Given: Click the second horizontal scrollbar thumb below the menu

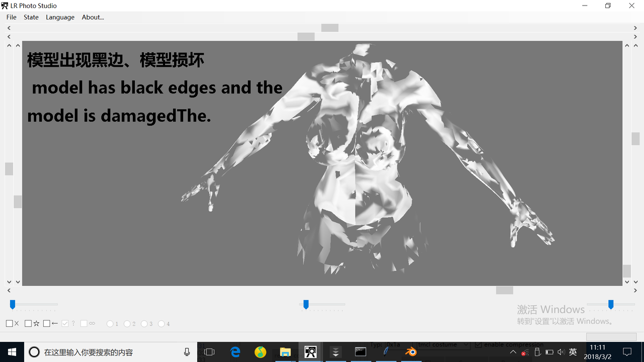Looking at the screenshot, I should [306, 36].
